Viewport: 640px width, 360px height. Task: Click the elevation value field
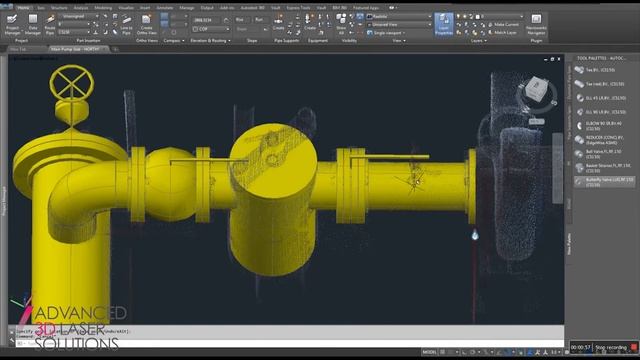206,20
